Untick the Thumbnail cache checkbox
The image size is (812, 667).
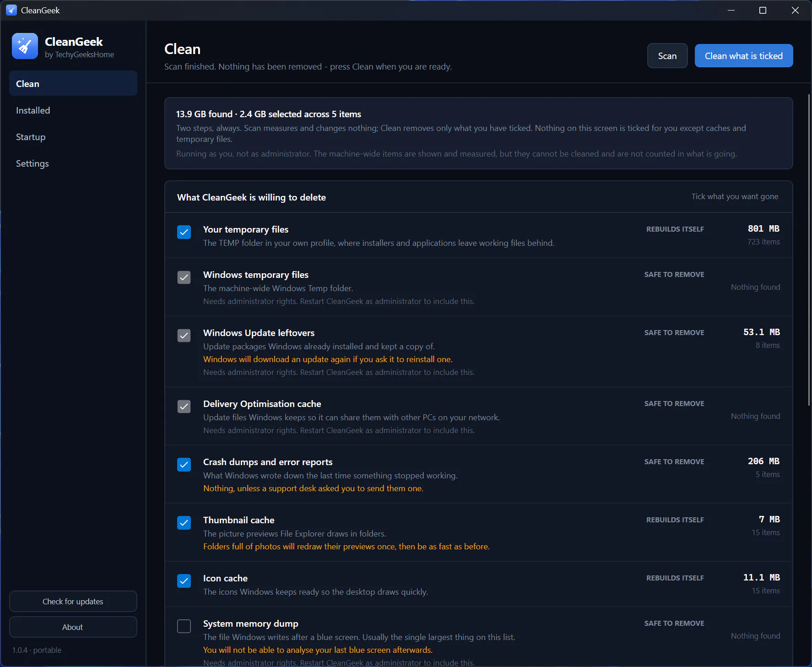184,523
